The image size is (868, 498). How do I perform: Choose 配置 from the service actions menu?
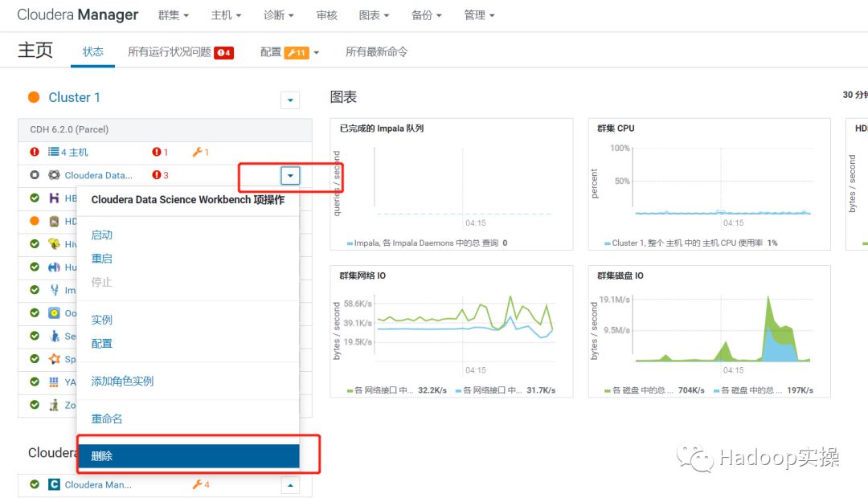pyautogui.click(x=102, y=344)
